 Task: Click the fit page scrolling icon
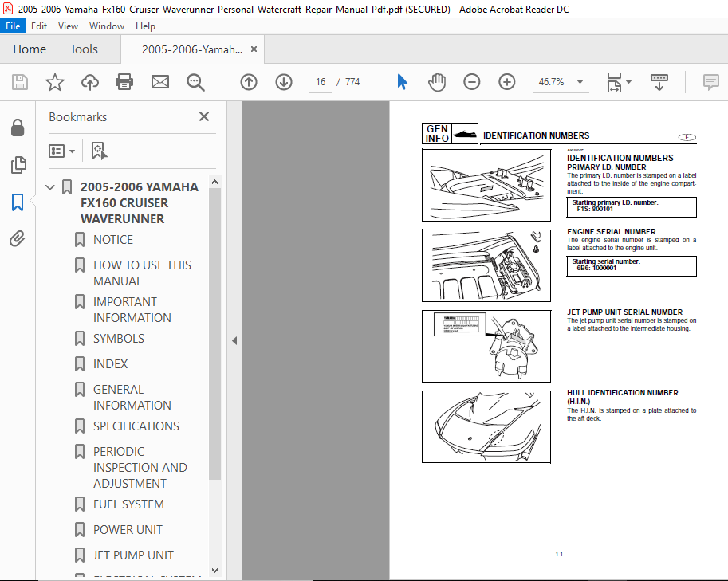(614, 82)
